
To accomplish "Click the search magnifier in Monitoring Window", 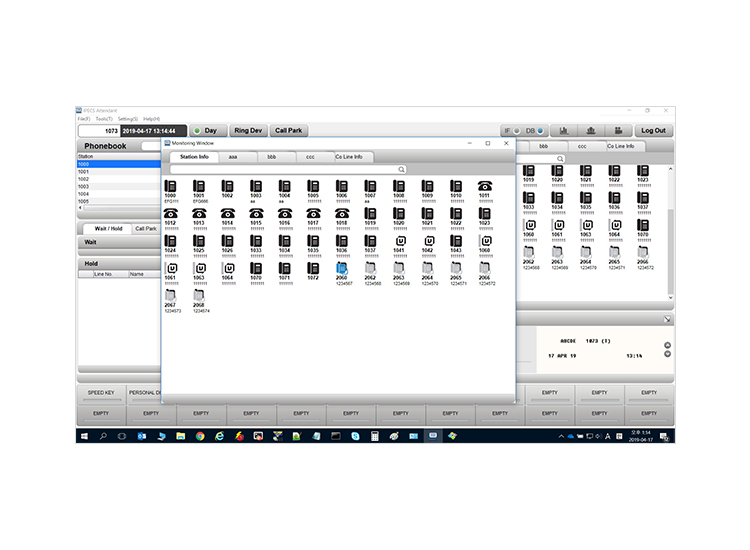I will [401, 169].
